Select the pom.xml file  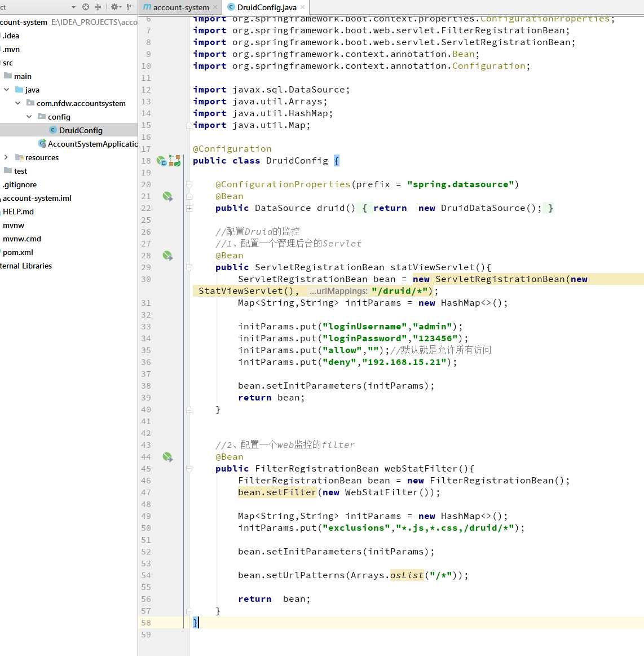18,252
